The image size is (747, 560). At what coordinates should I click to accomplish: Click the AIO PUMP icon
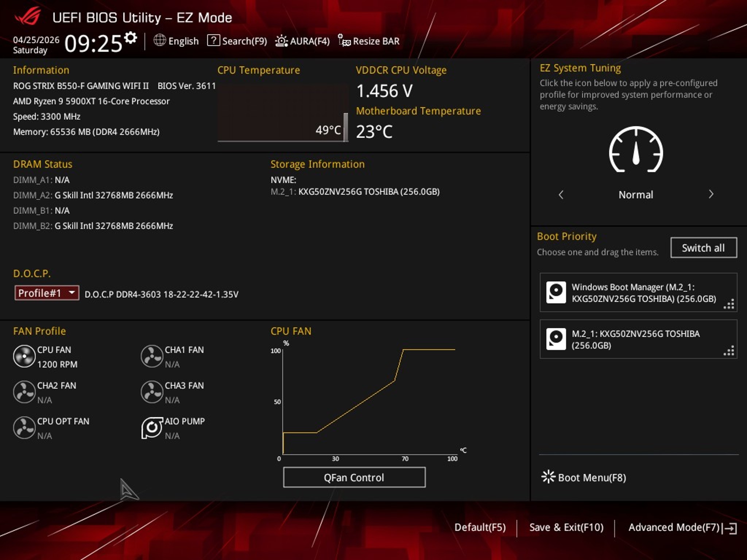[152, 428]
